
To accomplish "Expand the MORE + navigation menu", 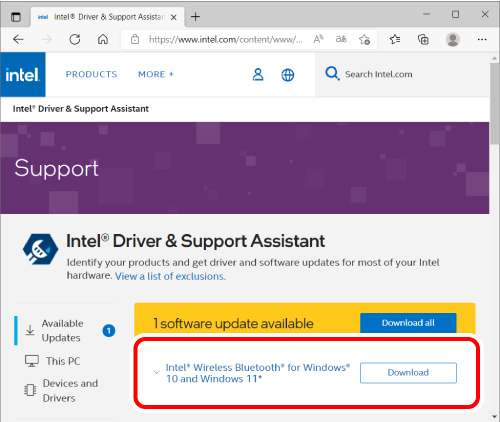I will pyautogui.click(x=156, y=74).
